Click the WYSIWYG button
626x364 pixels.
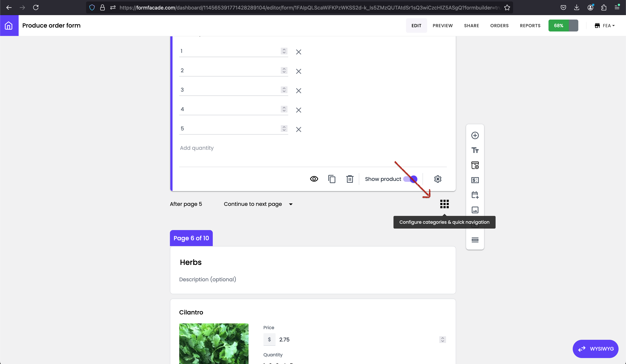tap(595, 349)
